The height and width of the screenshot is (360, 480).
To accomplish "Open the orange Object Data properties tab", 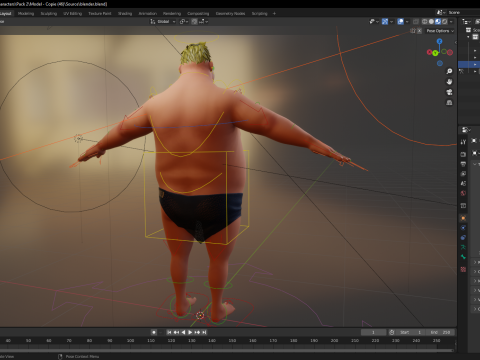I will tap(463, 218).
